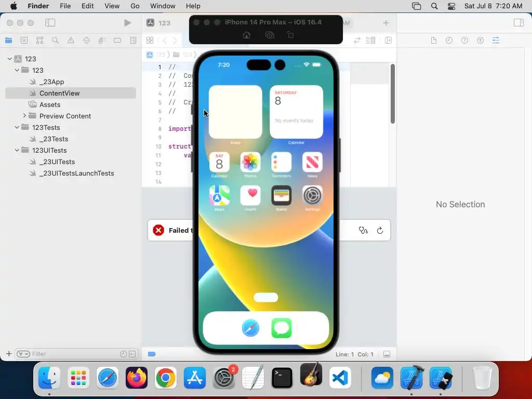Add a new editor pane on right
The height and width of the screenshot is (399, 532).
click(x=388, y=41)
